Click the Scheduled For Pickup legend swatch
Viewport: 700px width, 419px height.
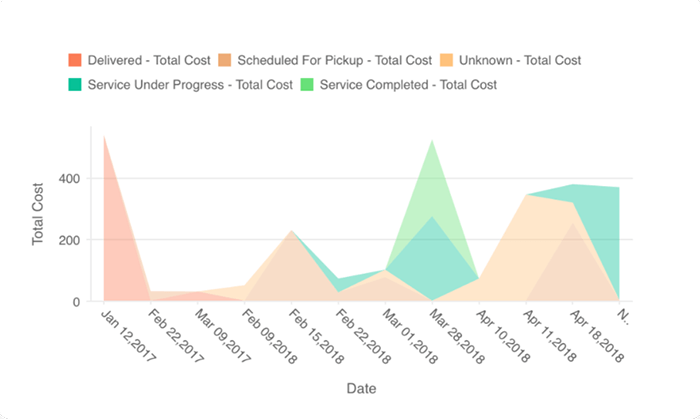tap(227, 60)
